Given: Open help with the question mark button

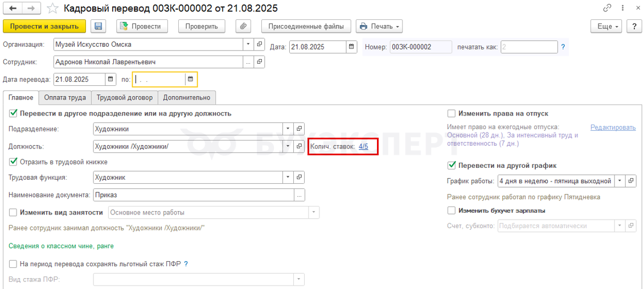Looking at the screenshot, I should pyautogui.click(x=634, y=26).
